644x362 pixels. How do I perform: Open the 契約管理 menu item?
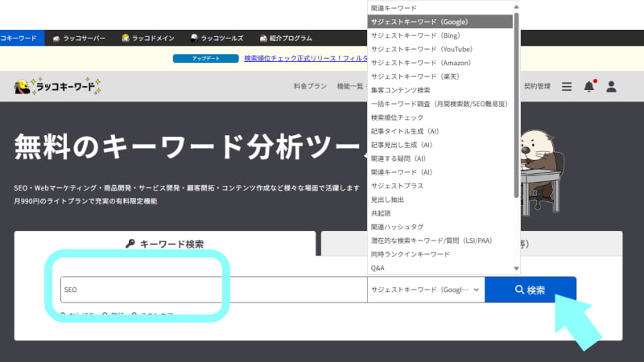537,86
